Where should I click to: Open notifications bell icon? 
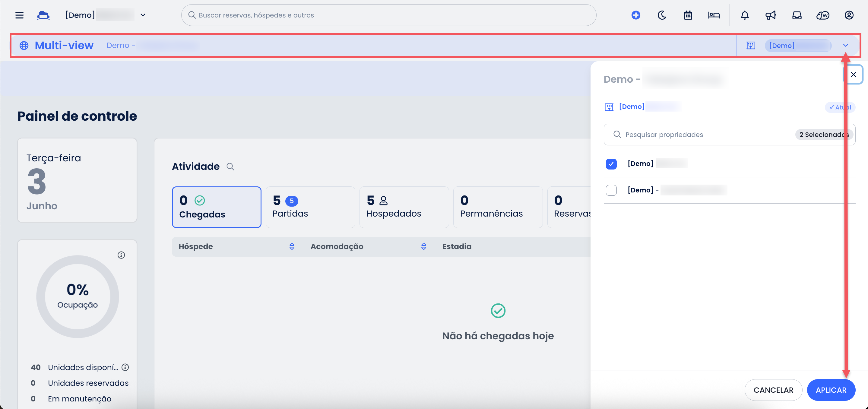tap(744, 15)
